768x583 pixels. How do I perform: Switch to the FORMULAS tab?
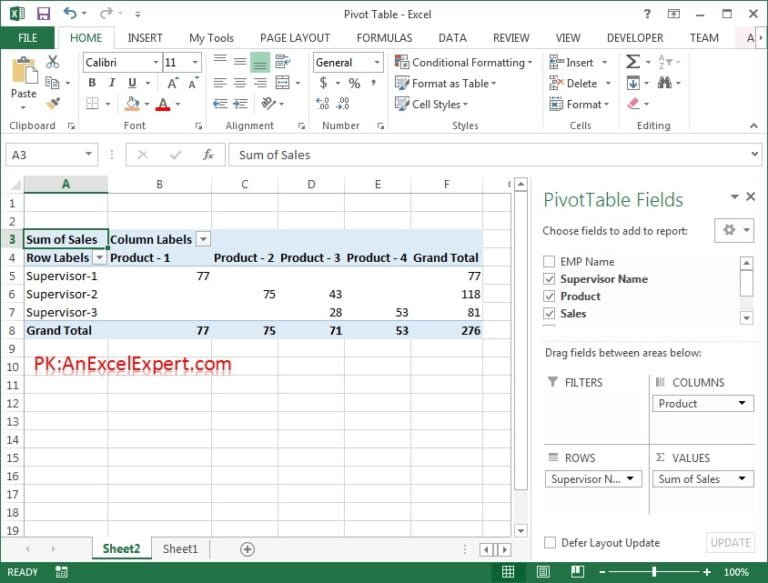(384, 38)
